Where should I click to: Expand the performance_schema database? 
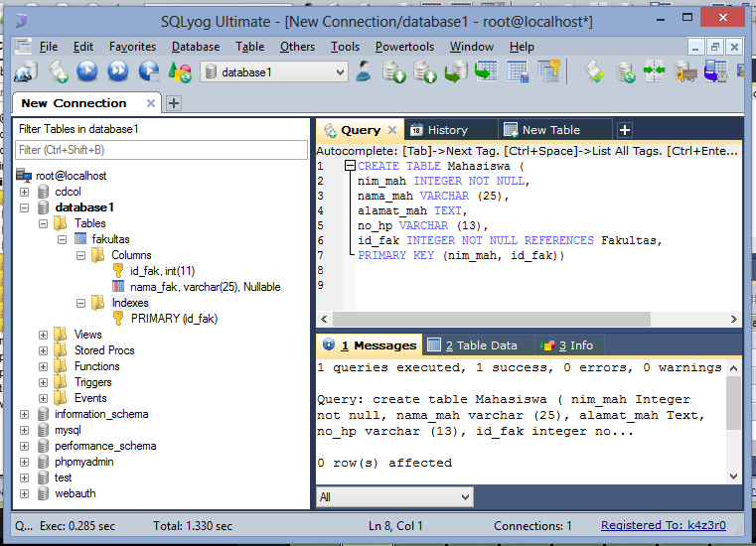click(24, 447)
